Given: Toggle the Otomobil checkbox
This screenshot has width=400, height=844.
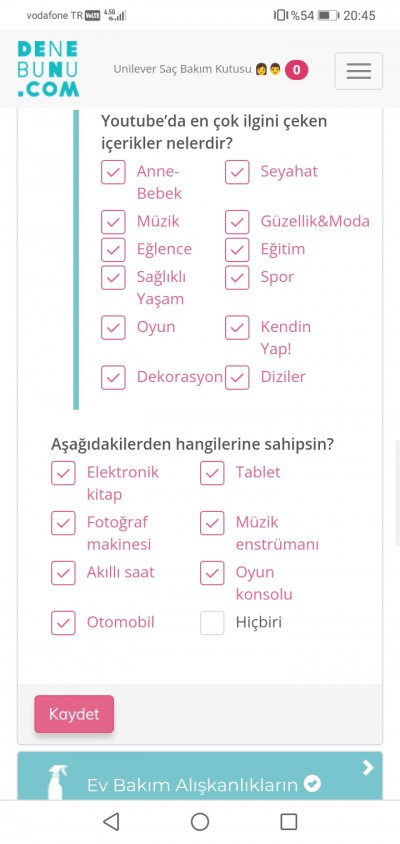Looking at the screenshot, I should 63,623.
